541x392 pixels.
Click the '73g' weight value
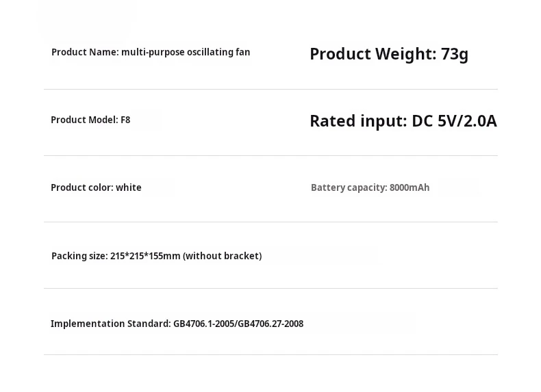(455, 54)
